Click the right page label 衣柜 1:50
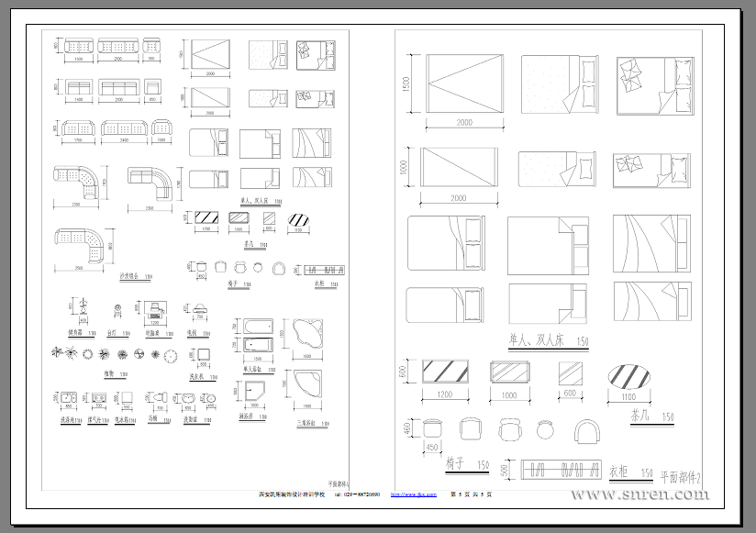Image resolution: width=756 pixels, height=533 pixels. click(x=631, y=472)
